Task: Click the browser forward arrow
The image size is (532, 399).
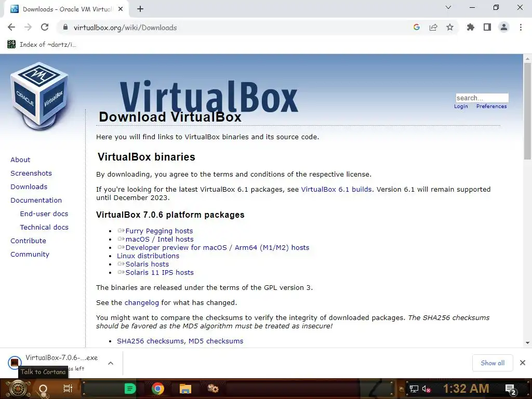Action: pos(28,28)
